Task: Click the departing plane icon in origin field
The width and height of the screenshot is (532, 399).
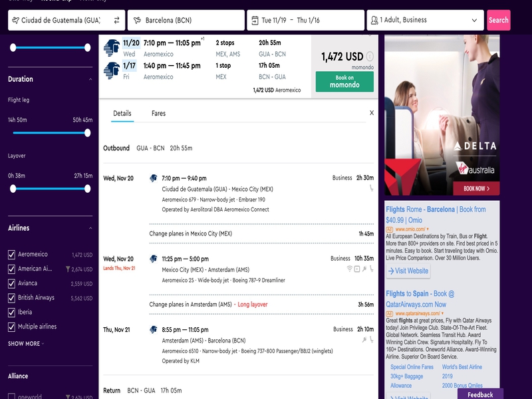Action: (15, 21)
